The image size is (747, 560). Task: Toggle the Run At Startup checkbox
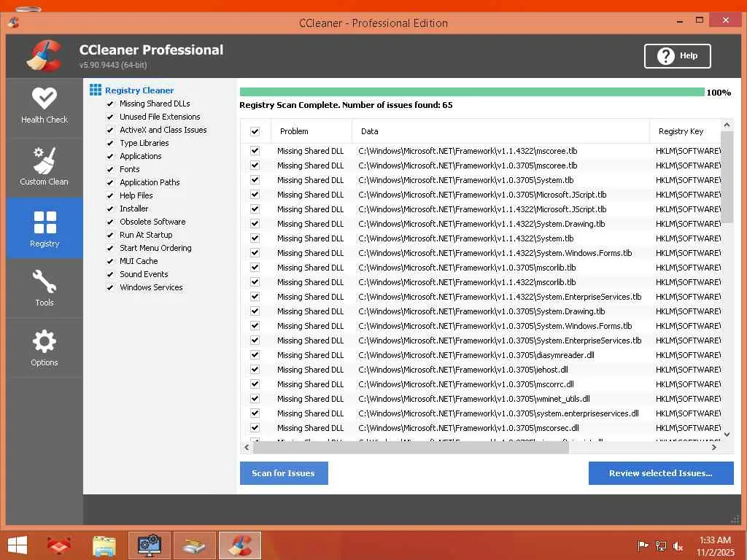coord(110,236)
